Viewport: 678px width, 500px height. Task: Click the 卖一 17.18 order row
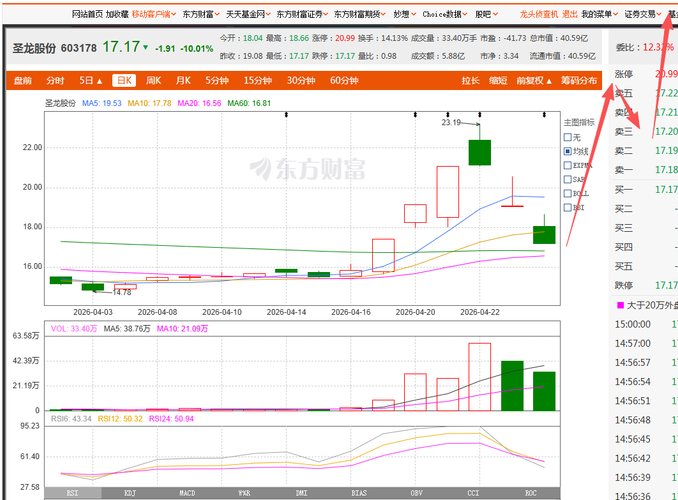coord(646,170)
